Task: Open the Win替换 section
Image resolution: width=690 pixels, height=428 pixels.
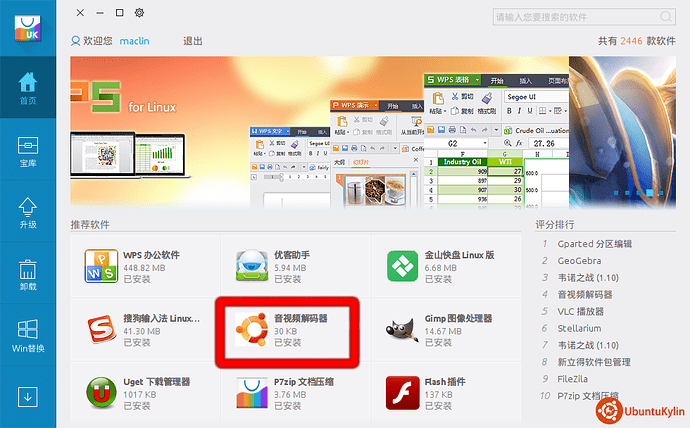Action: coord(28,335)
